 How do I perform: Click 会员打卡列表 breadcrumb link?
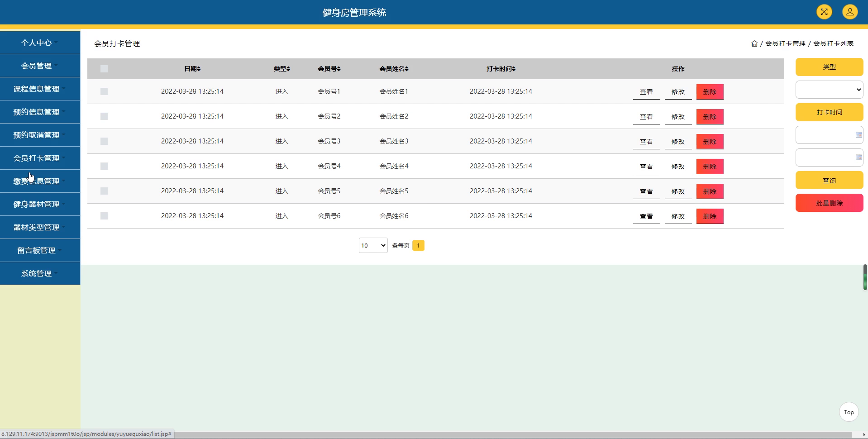click(x=833, y=43)
